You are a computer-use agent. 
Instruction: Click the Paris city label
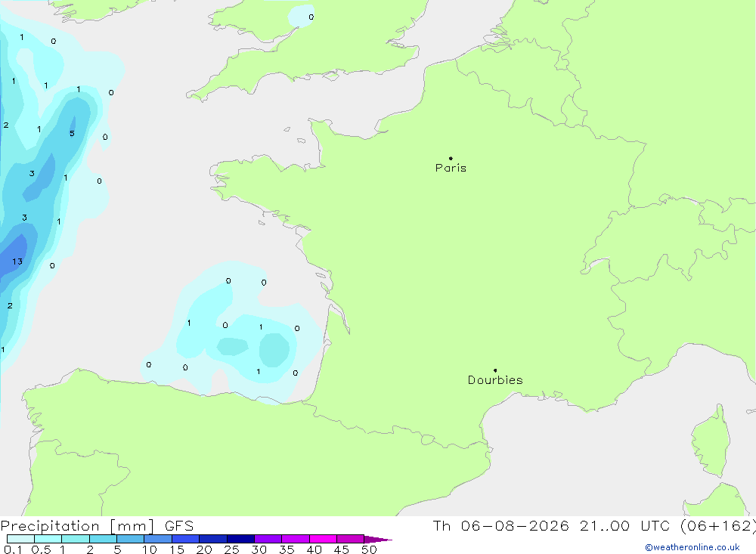point(451,168)
